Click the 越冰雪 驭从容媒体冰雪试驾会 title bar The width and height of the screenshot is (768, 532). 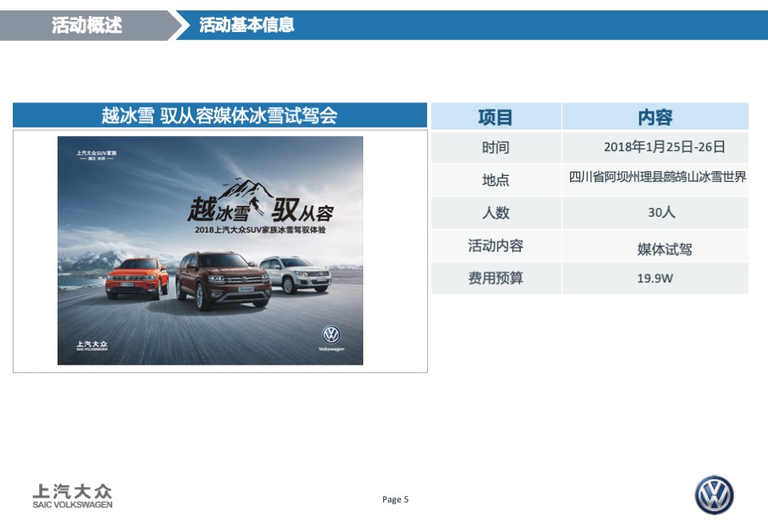click(x=221, y=114)
